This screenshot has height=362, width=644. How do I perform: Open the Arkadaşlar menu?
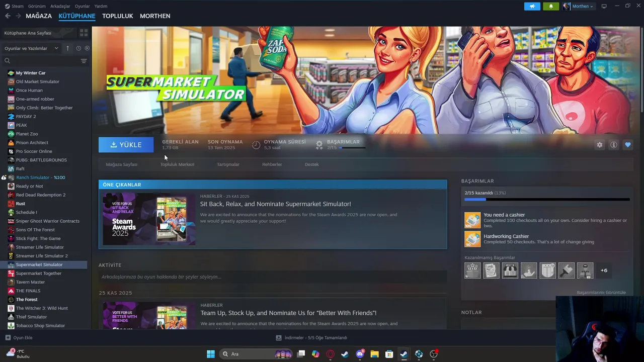coord(60,6)
